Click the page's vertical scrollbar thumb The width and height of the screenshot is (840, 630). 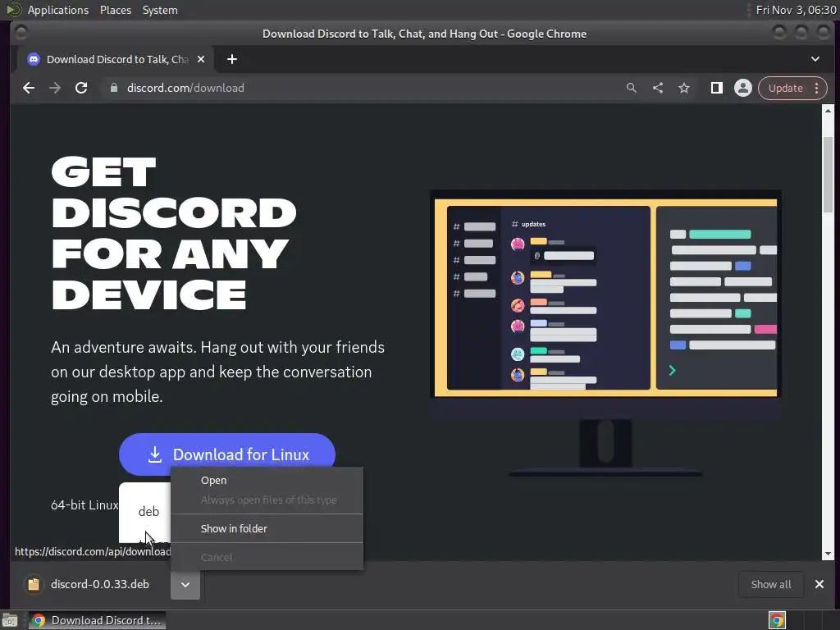829,175
